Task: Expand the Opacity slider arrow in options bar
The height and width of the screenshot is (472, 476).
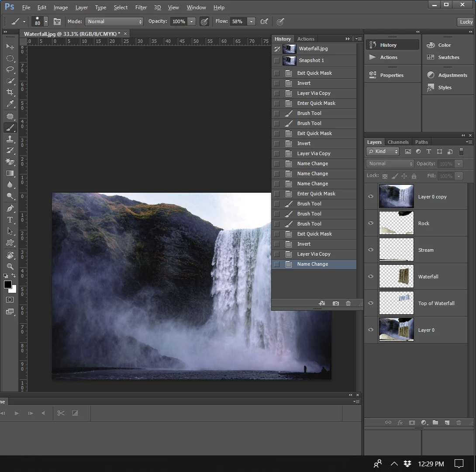Action: click(191, 21)
